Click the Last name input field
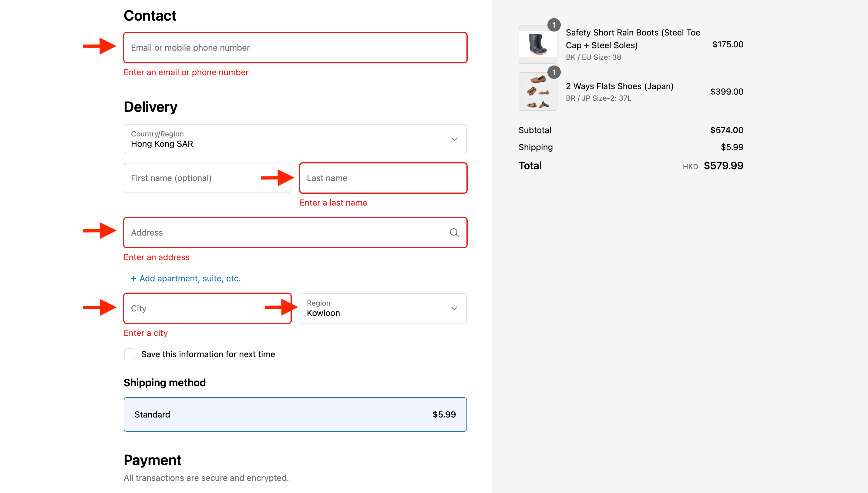Screen dimensions: 868x493 click(x=383, y=178)
